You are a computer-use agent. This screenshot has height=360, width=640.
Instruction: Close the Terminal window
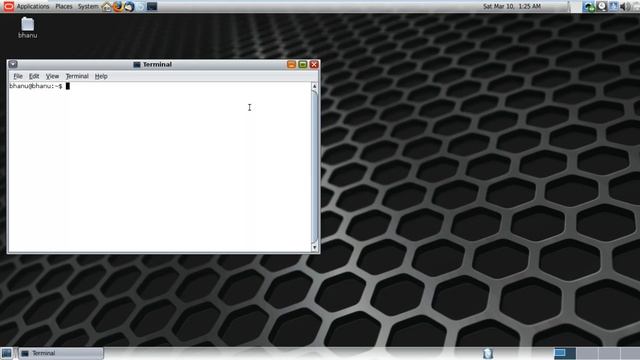click(x=314, y=64)
